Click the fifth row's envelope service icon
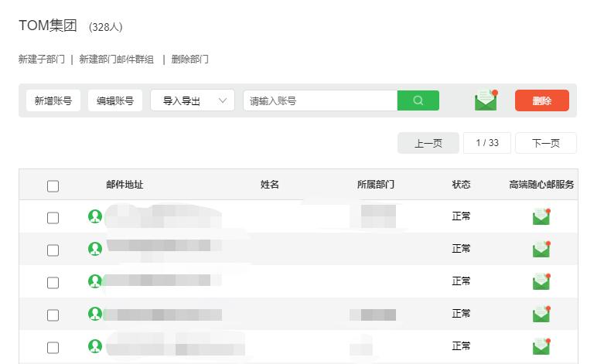Viewport: 604px width, 364px height. pyautogui.click(x=541, y=346)
